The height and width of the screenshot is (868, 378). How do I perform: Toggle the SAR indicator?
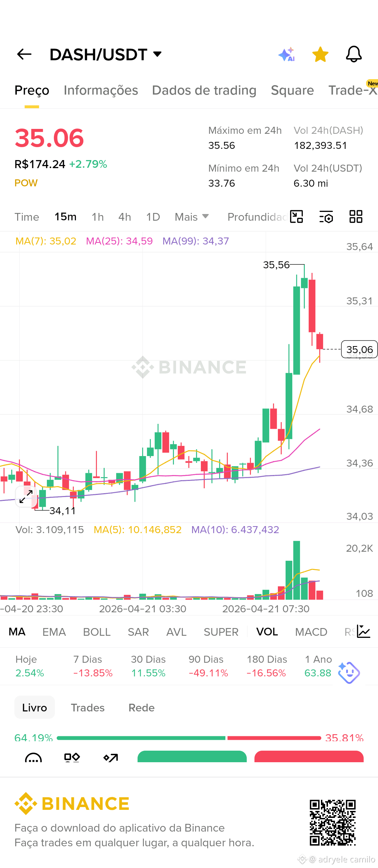pos(138,632)
